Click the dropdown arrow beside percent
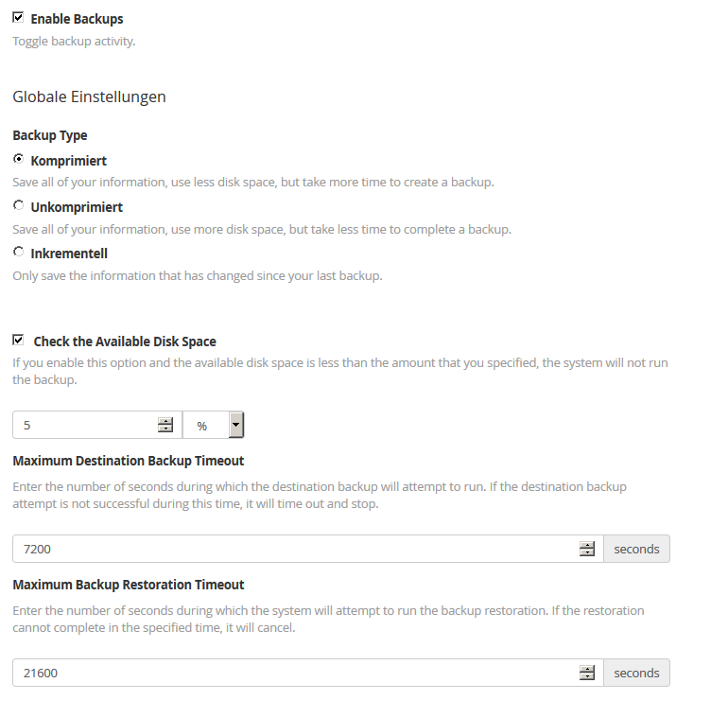Image resolution: width=728 pixels, height=718 pixels. (x=235, y=425)
